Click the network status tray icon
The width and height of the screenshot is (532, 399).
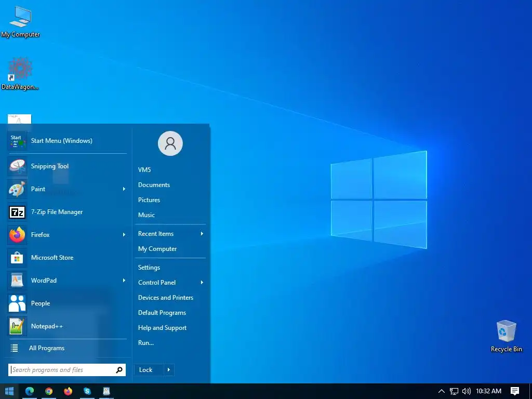point(454,391)
